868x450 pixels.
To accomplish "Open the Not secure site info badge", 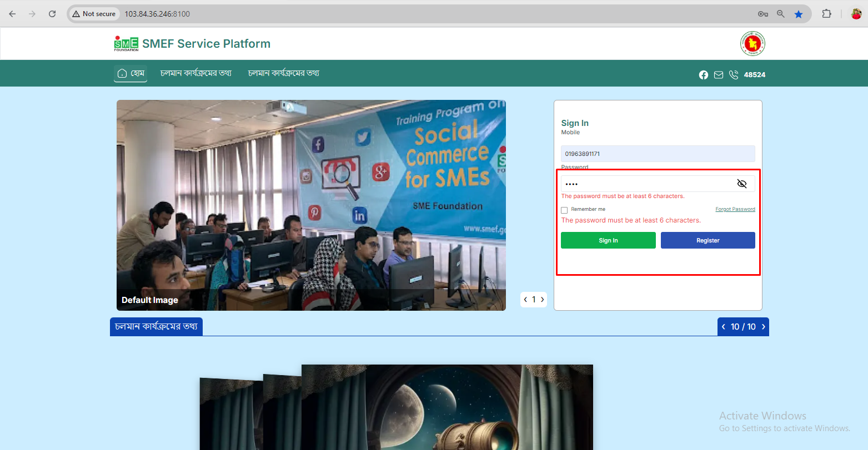I will (94, 14).
